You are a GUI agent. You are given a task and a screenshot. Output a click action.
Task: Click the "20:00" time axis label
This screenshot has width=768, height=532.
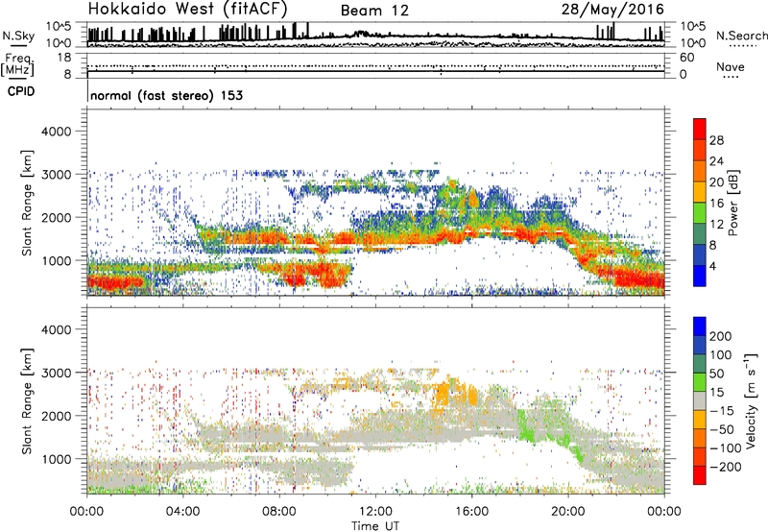(567, 512)
